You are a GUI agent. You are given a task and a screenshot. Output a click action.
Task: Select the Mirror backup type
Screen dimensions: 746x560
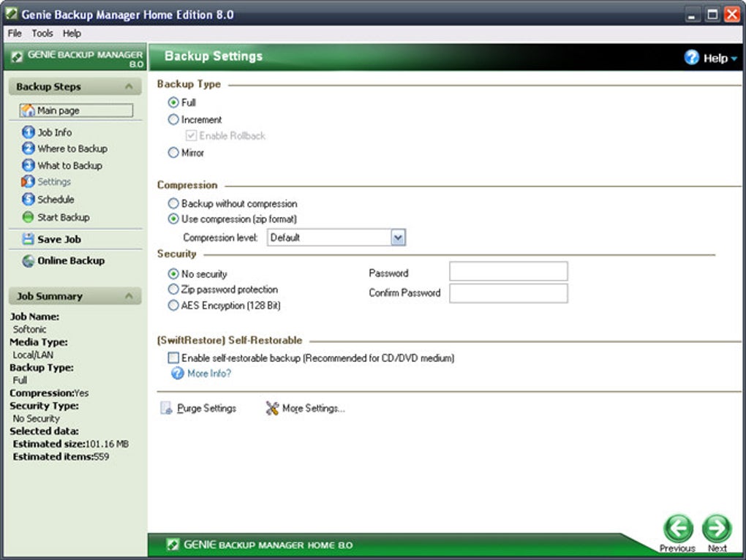[173, 153]
